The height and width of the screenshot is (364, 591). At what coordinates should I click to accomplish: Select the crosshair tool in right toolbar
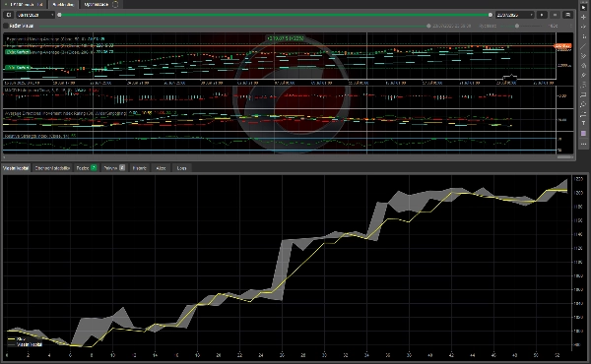click(x=583, y=17)
